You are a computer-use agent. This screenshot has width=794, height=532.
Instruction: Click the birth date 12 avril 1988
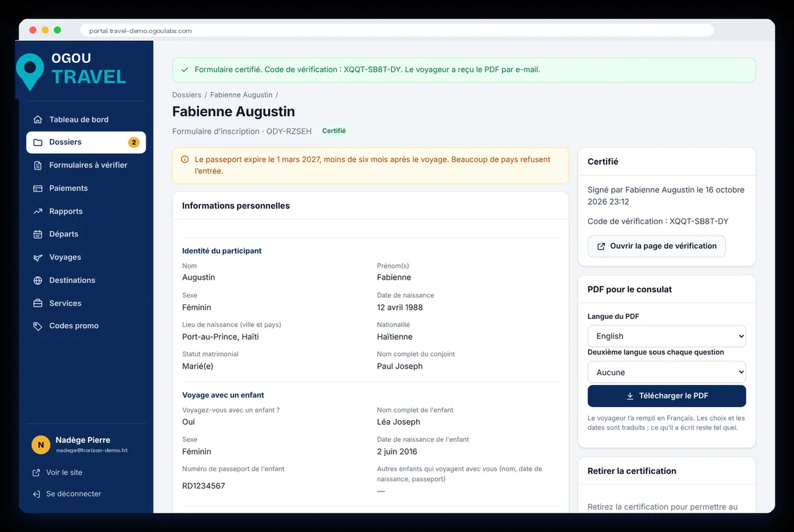pyautogui.click(x=400, y=308)
